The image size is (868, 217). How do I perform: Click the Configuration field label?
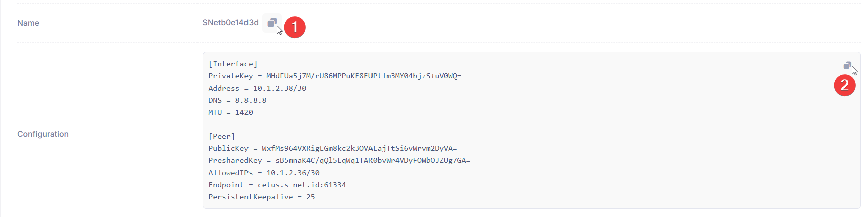point(43,134)
